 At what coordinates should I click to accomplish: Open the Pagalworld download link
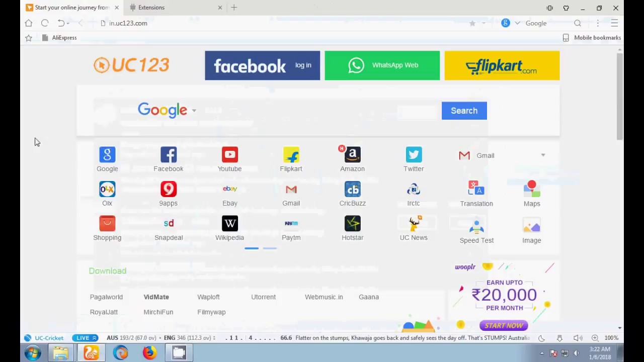click(x=106, y=297)
